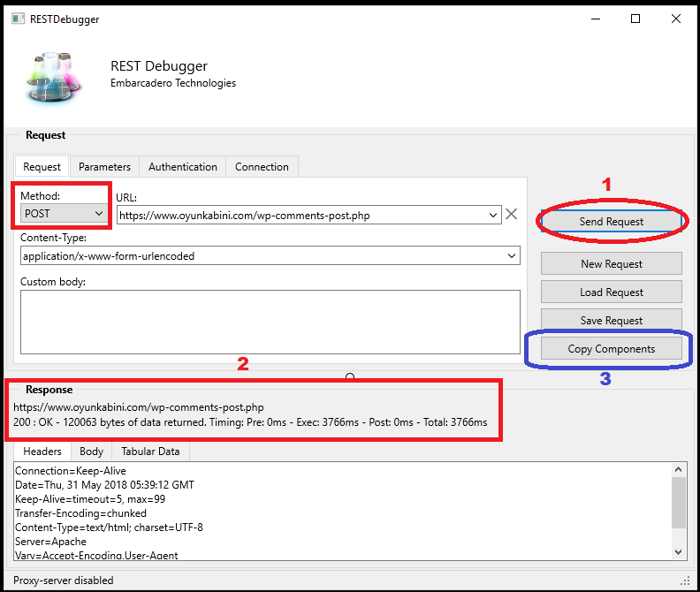The height and width of the screenshot is (592, 700).
Task: Expand the URL history dropdown arrow
Action: (493, 216)
